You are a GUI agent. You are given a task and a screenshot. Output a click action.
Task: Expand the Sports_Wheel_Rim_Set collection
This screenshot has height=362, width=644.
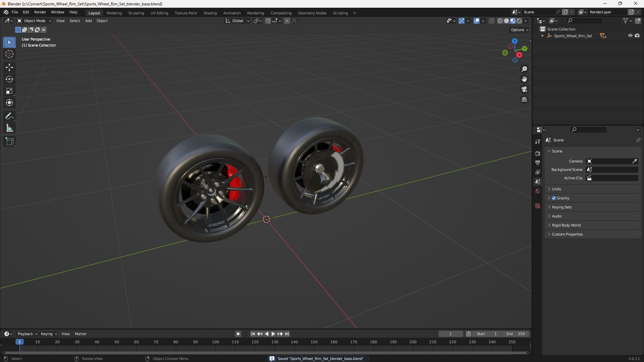pyautogui.click(x=542, y=36)
